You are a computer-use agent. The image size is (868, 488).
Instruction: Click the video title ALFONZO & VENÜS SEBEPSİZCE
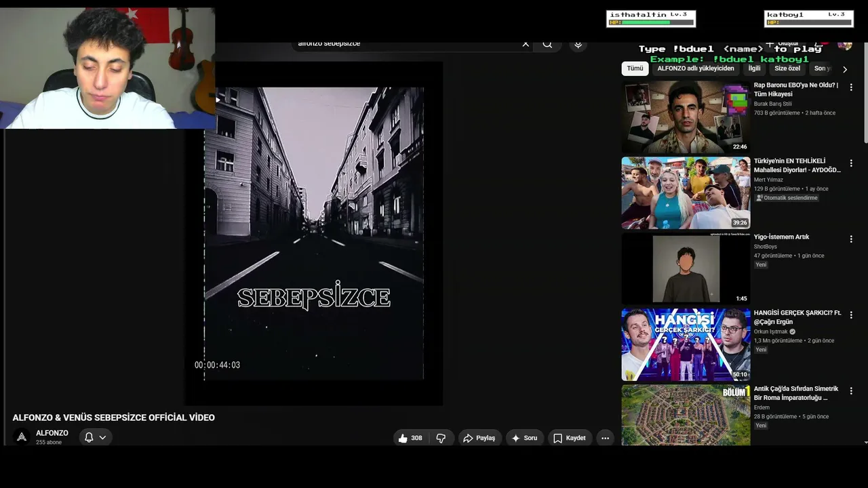[x=113, y=418]
